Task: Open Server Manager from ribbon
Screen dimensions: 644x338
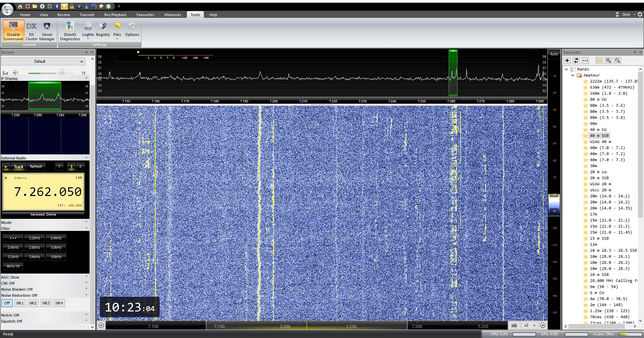Action: click(x=47, y=31)
